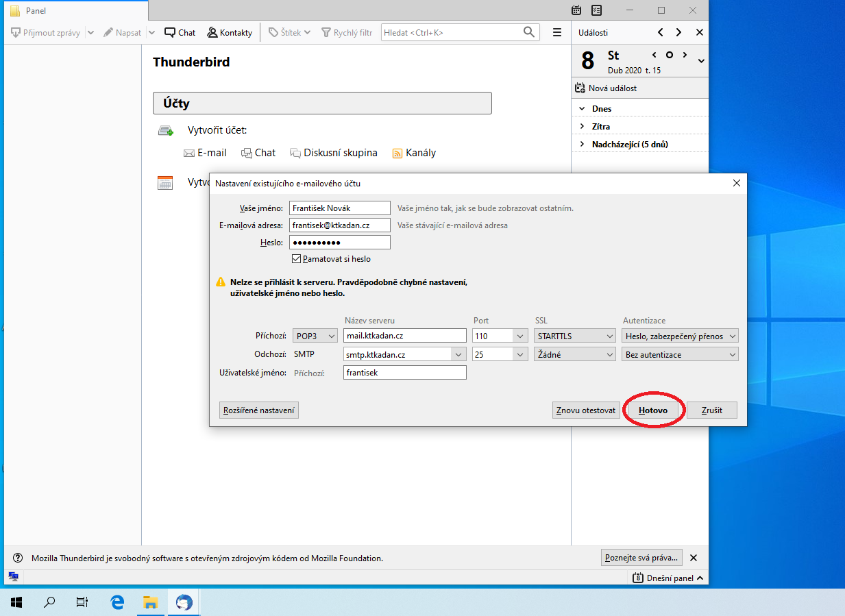Click the Přijmout zprávy toolbar button
845x616 pixels.
point(47,32)
